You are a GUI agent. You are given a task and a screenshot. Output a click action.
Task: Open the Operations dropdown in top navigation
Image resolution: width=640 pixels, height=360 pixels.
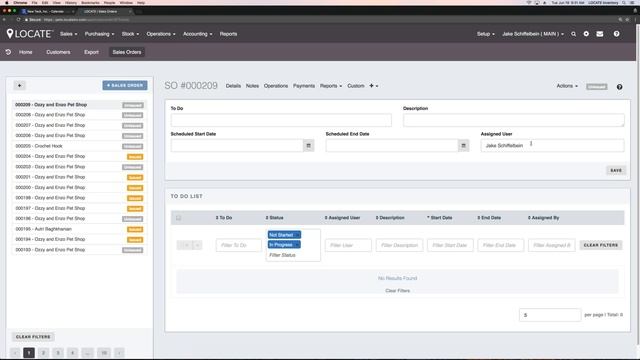point(161,34)
